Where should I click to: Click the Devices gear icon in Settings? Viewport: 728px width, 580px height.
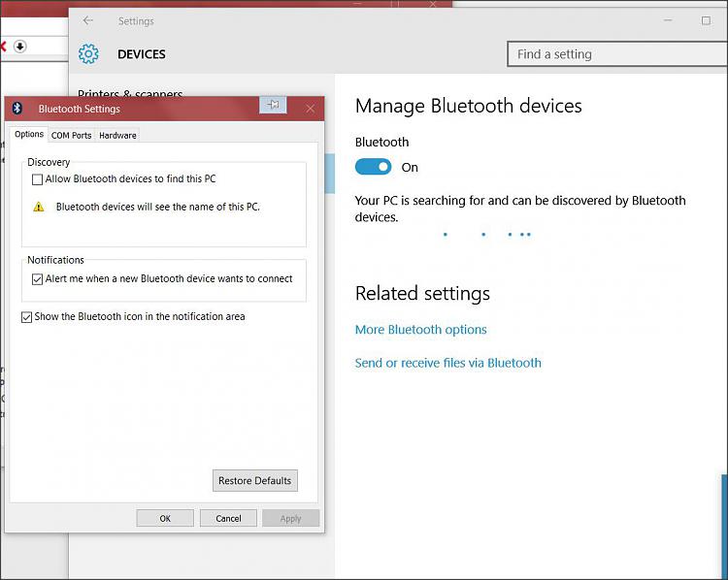[x=88, y=54]
